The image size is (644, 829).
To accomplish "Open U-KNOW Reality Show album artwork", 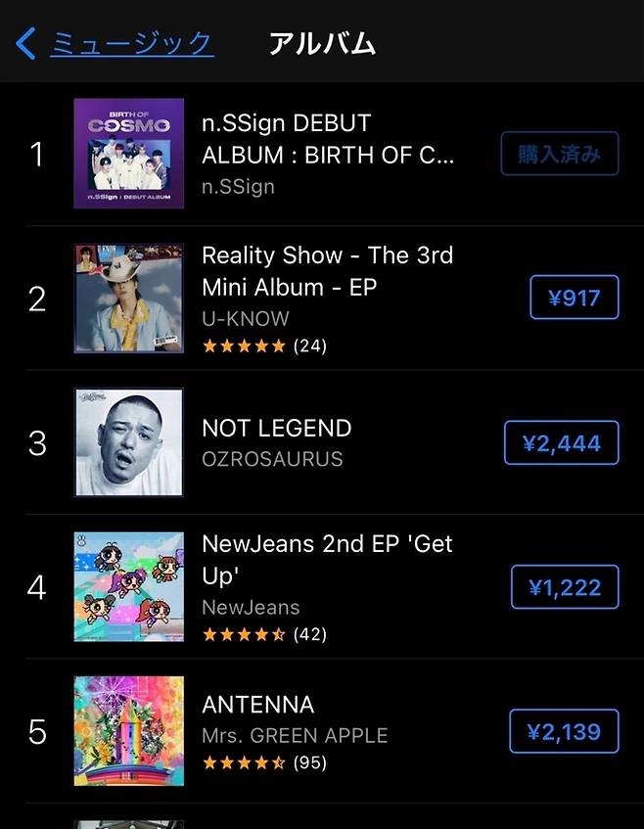I will 128,298.
